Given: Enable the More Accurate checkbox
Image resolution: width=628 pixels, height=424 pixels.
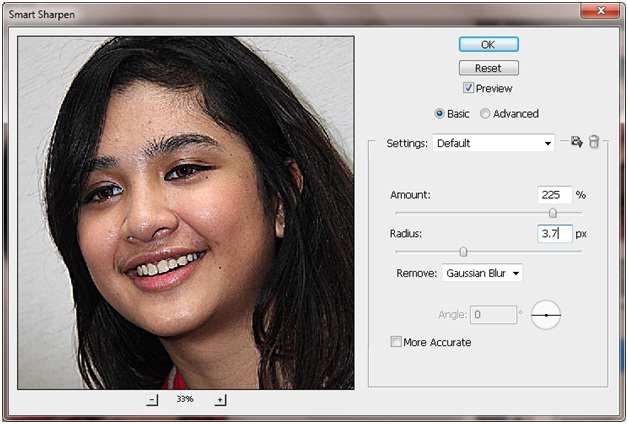Looking at the screenshot, I should click(396, 342).
